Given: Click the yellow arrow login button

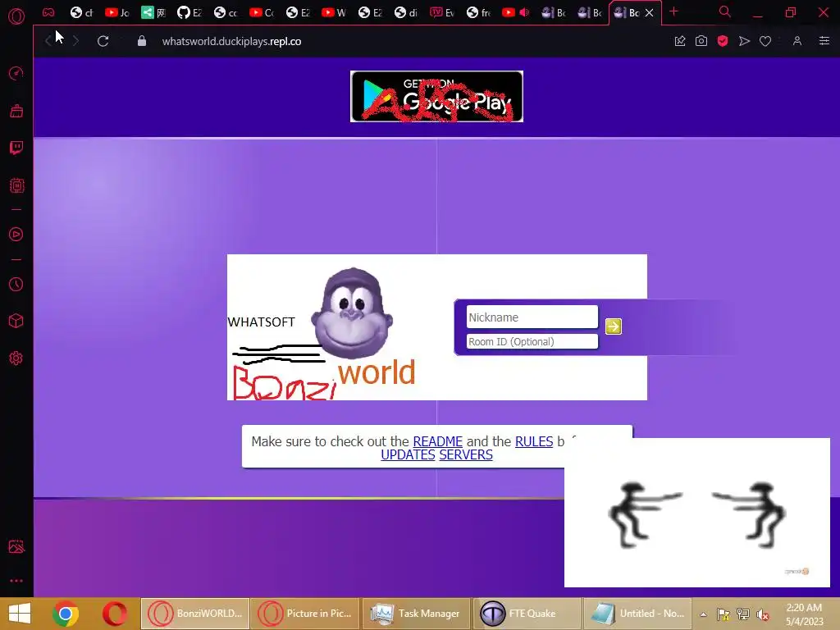Looking at the screenshot, I should click(x=614, y=326).
